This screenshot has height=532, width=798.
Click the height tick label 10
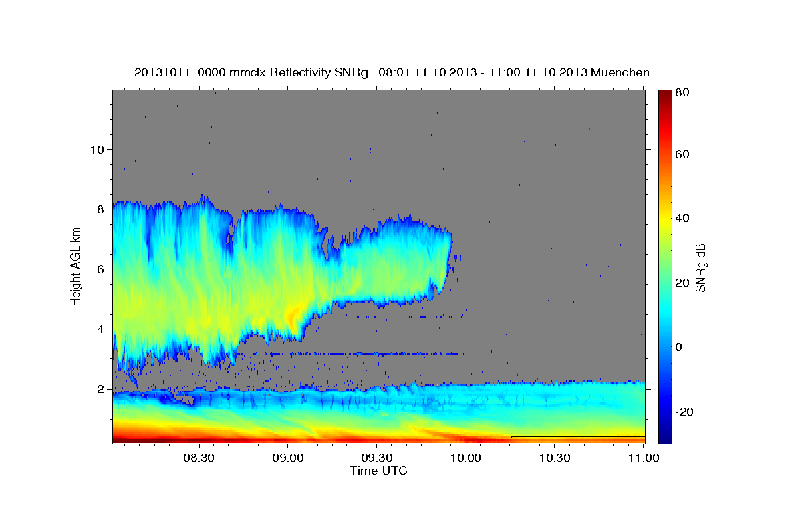coord(96,149)
